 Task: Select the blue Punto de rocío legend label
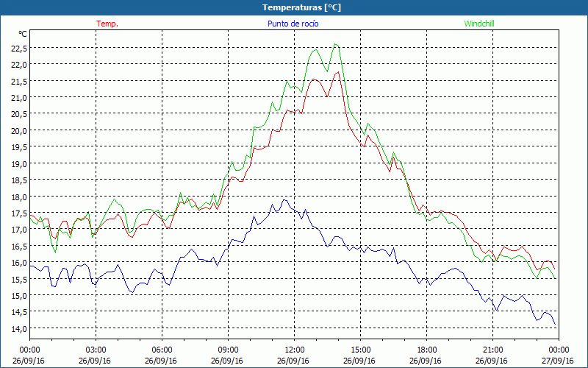click(x=293, y=24)
